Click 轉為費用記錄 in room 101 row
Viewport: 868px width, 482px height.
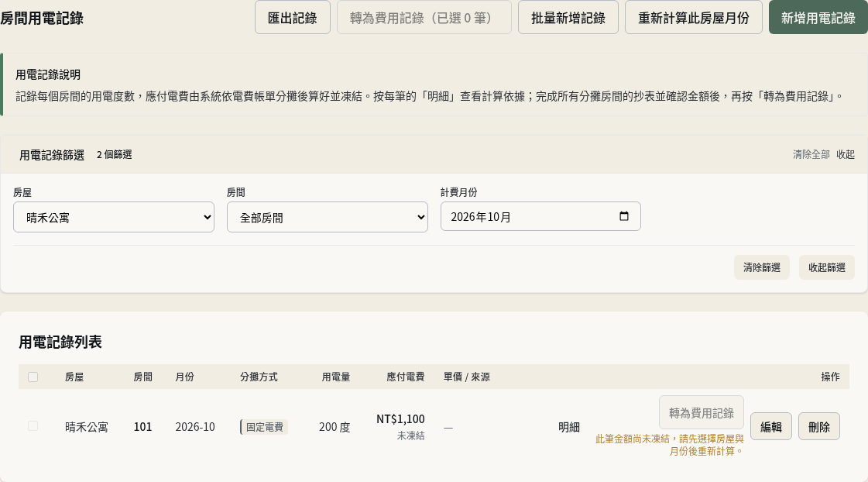701,413
